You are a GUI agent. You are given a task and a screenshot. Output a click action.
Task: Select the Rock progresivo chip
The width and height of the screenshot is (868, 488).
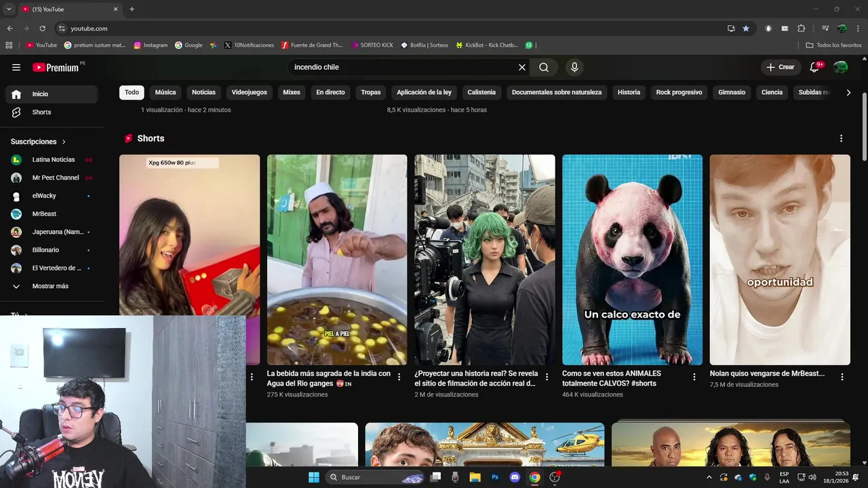pyautogui.click(x=679, y=92)
